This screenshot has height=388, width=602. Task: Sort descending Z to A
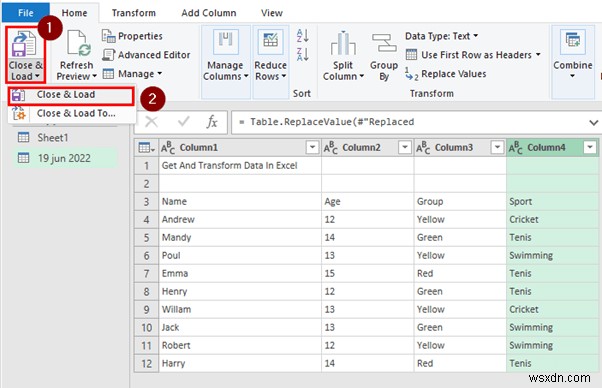point(303,54)
